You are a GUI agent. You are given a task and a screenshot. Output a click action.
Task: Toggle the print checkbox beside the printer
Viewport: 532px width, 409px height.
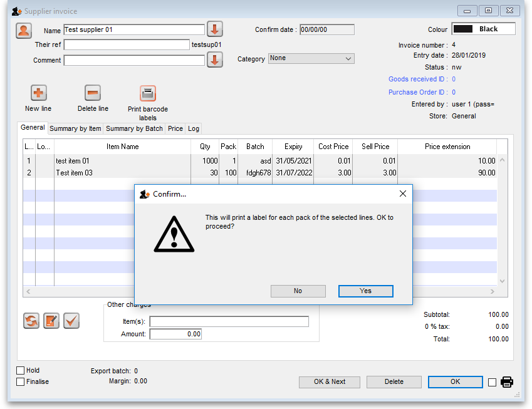click(492, 382)
